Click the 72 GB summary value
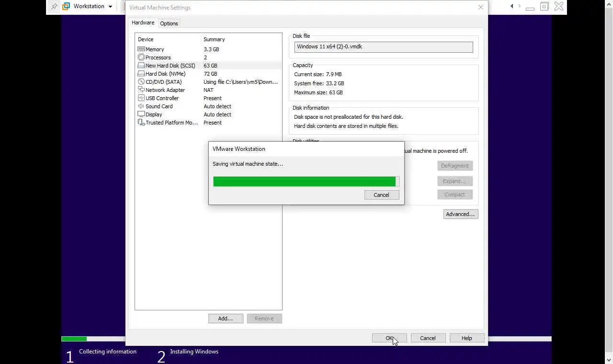 point(210,74)
